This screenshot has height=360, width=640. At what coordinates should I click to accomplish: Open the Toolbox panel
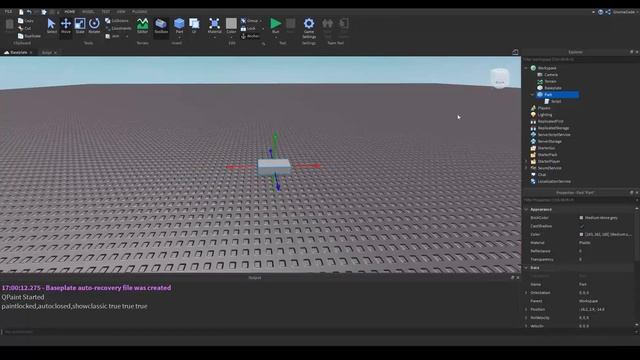click(161, 26)
